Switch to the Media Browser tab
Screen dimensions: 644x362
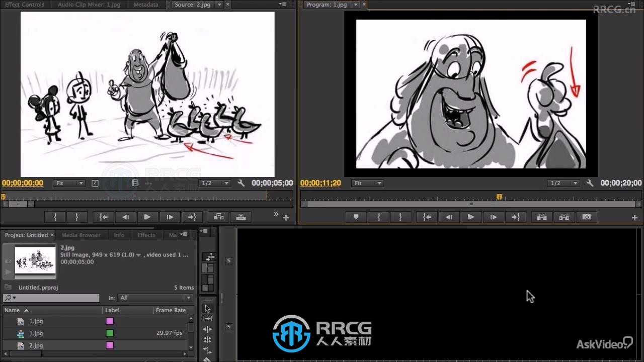click(x=81, y=235)
